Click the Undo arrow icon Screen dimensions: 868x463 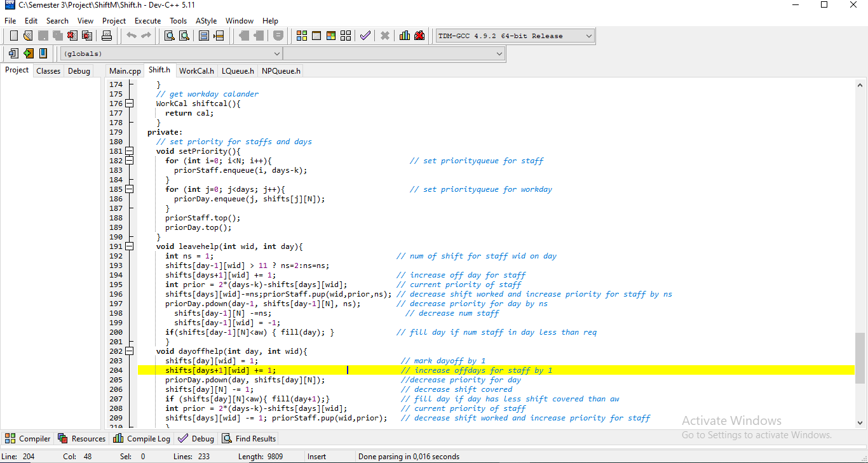pyautogui.click(x=132, y=36)
